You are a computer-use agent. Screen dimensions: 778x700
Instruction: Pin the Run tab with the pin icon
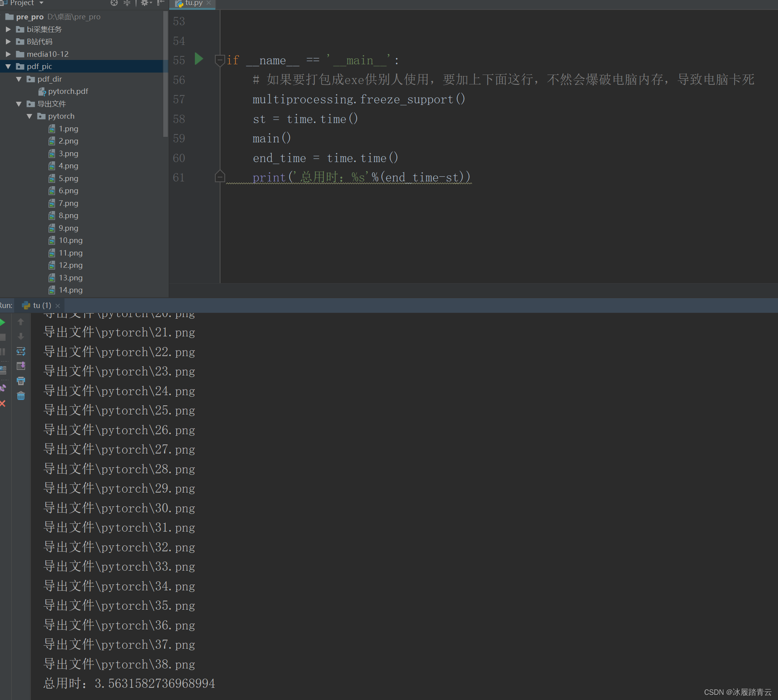(3, 388)
